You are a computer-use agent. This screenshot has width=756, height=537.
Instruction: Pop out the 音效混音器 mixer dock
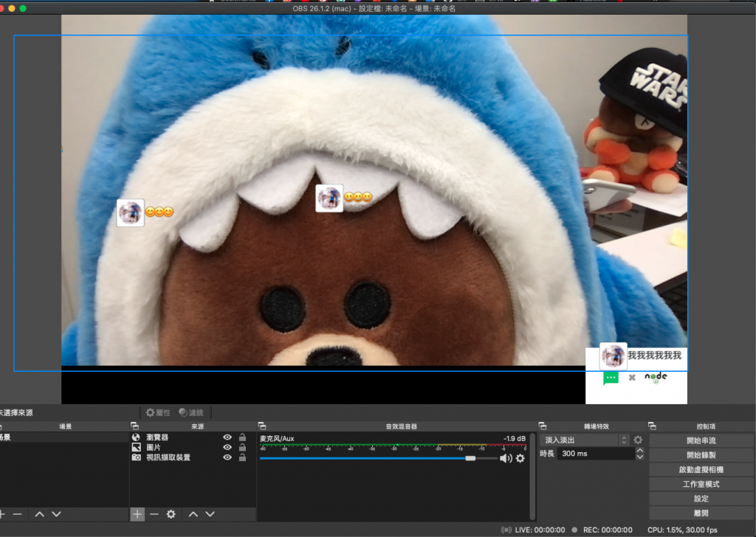pyautogui.click(x=262, y=426)
